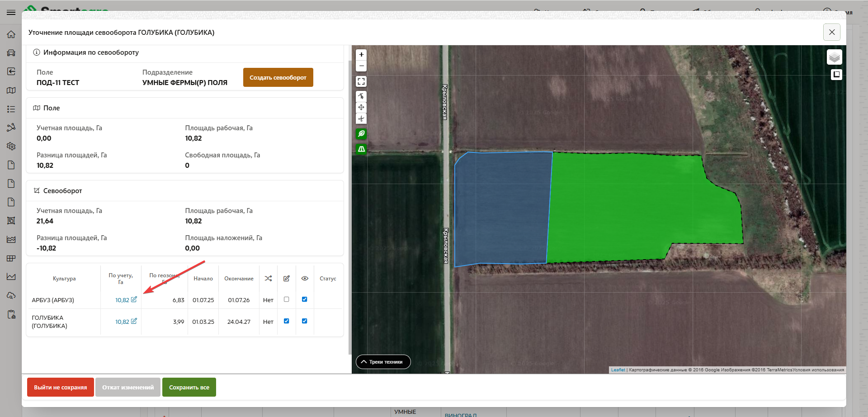Image resolution: width=868 pixels, height=417 pixels.
Task: Select the scissors cut tool on map
Action: tap(361, 119)
